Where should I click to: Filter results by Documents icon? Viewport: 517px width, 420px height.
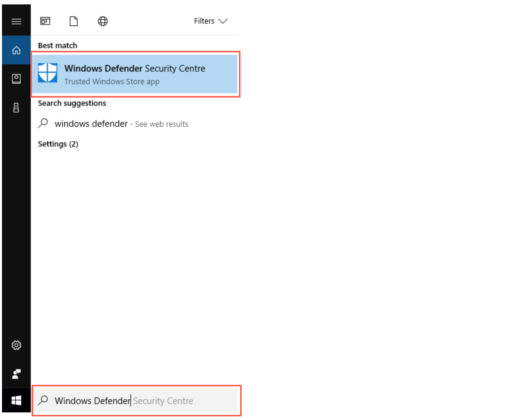(74, 21)
